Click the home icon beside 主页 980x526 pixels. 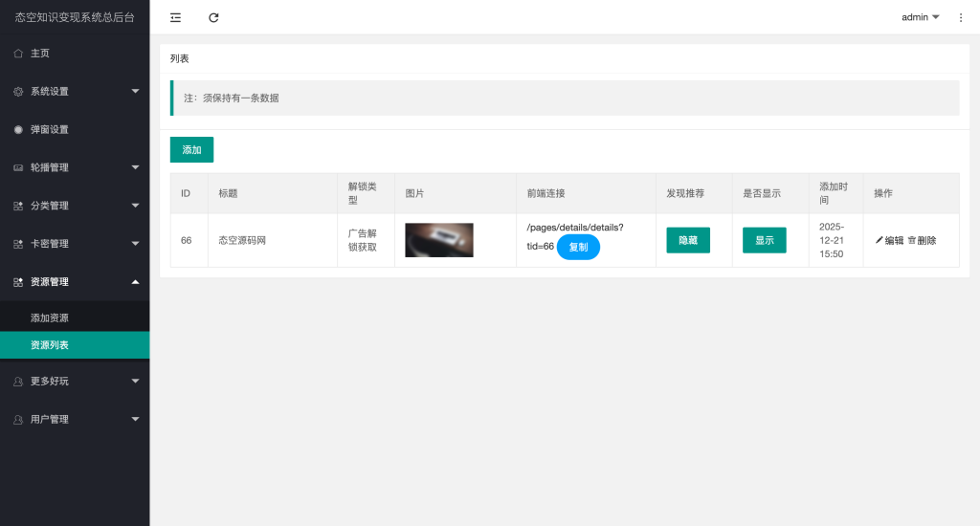click(x=18, y=54)
